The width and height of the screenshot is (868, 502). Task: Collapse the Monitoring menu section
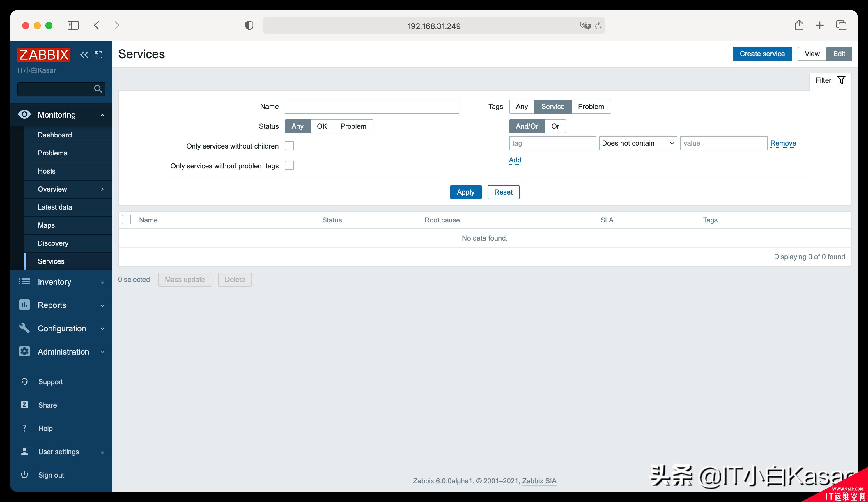(x=102, y=115)
